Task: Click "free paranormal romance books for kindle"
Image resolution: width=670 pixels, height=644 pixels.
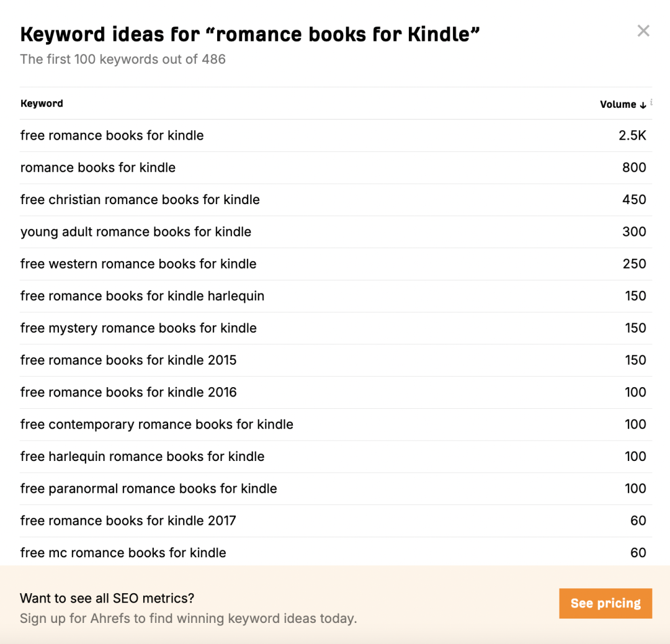Action: tap(148, 489)
